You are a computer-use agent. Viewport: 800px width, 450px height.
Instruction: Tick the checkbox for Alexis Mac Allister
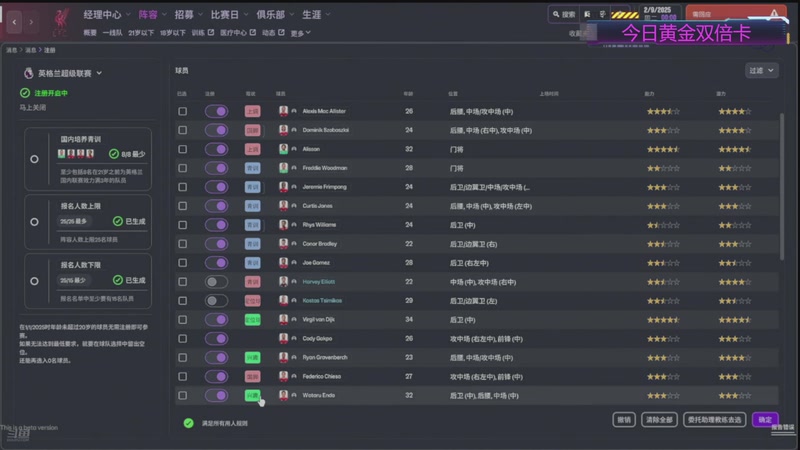pos(183,111)
